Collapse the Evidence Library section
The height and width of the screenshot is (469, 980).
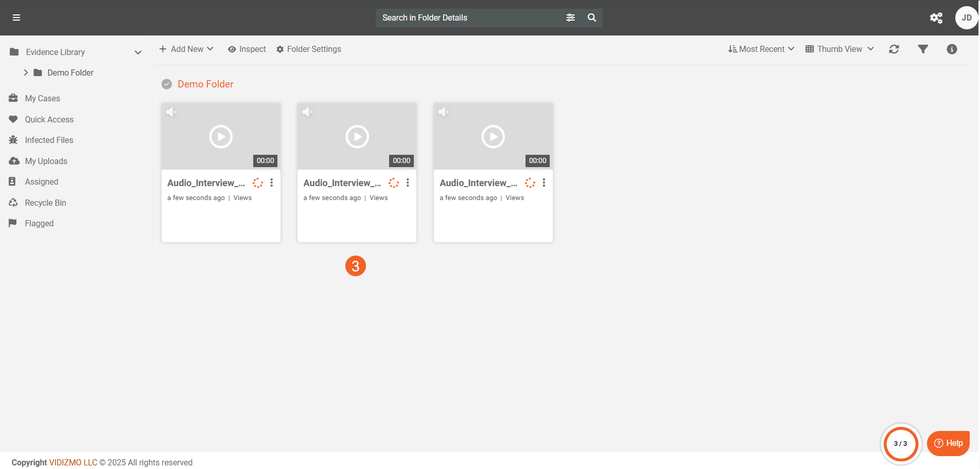(x=138, y=52)
